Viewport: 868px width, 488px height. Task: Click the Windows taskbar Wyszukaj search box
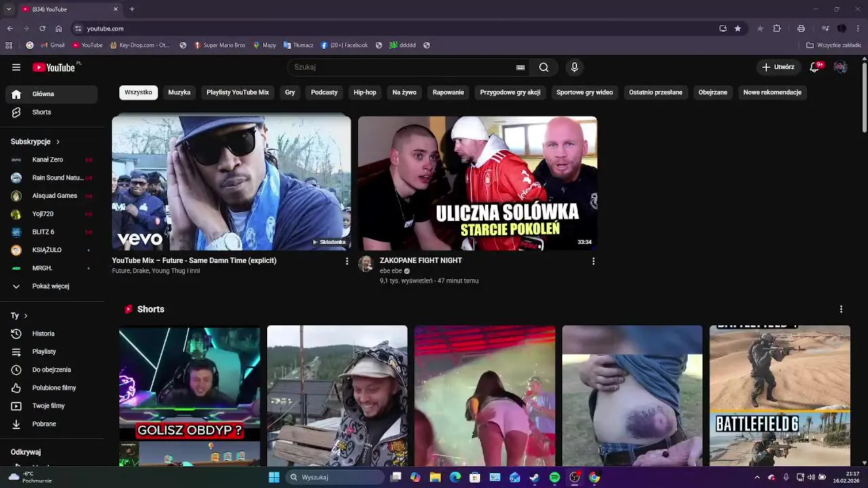[x=334, y=477]
